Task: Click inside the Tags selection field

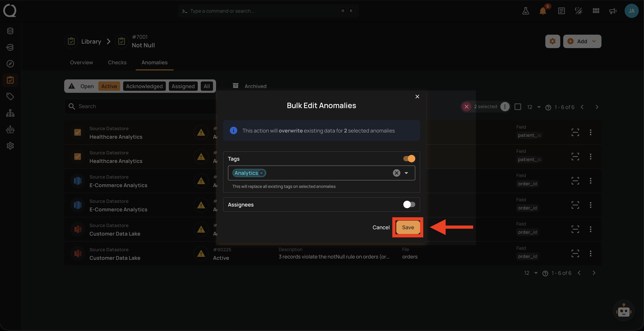Action: tap(321, 173)
